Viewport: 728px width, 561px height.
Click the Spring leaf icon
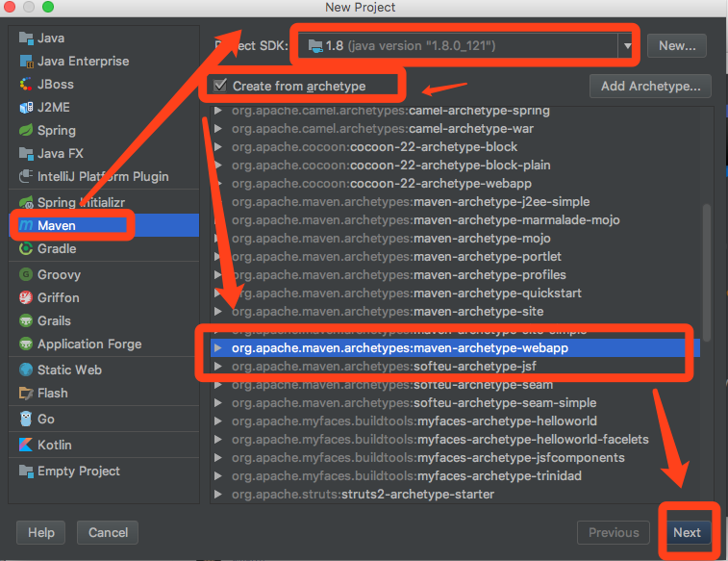(26, 131)
